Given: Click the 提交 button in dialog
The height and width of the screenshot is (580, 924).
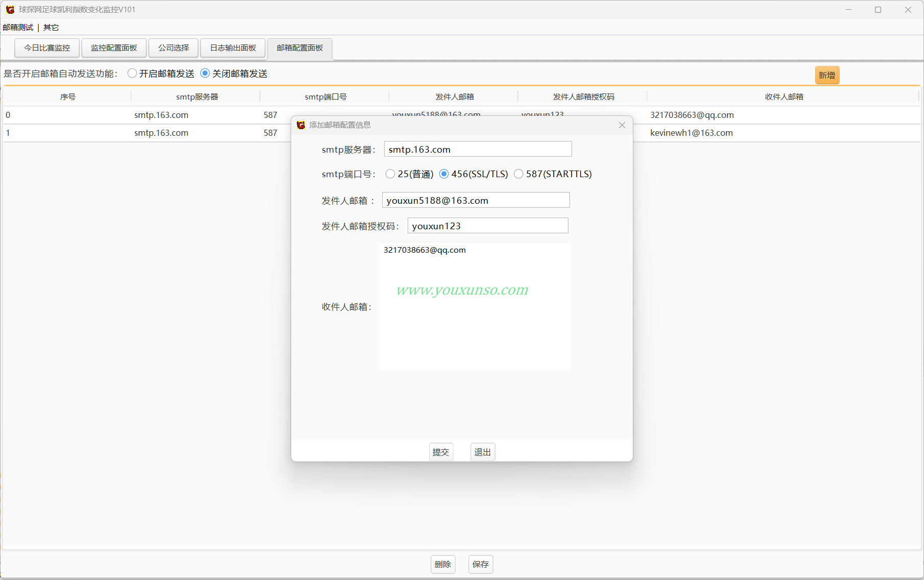Looking at the screenshot, I should tap(441, 452).
